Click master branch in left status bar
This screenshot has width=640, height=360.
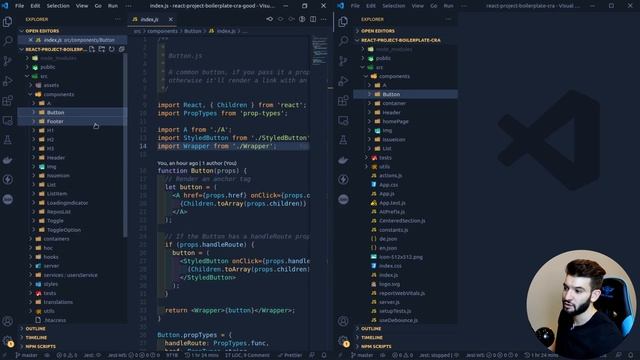pos(27,356)
